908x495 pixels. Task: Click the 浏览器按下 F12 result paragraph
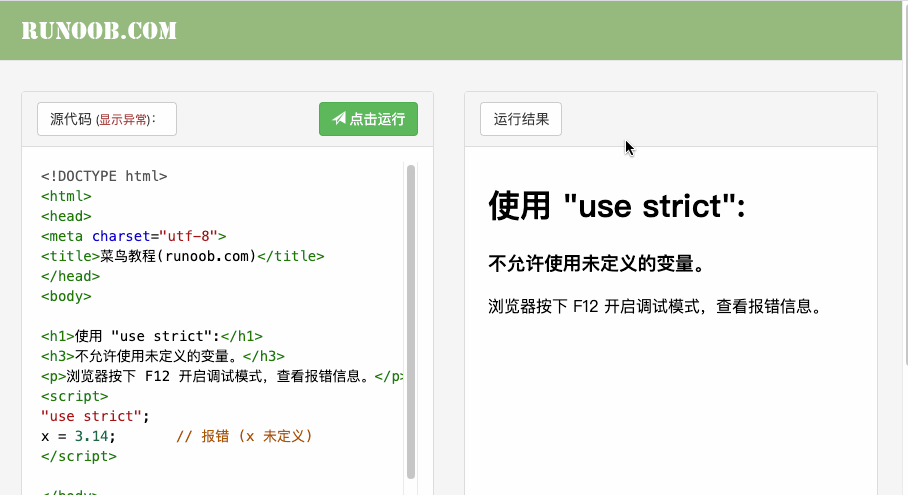(657, 306)
